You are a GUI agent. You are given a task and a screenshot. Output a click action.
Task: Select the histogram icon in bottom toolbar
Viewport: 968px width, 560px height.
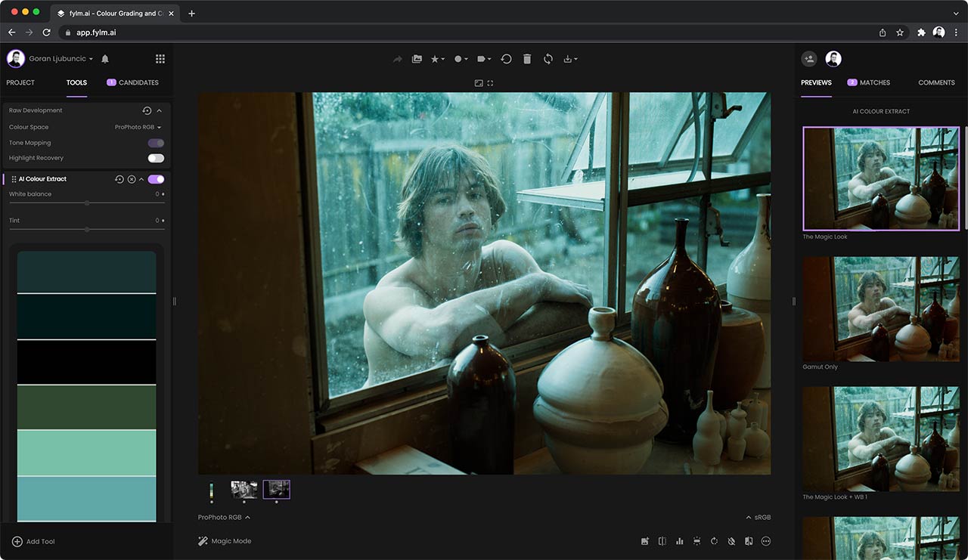tap(679, 541)
